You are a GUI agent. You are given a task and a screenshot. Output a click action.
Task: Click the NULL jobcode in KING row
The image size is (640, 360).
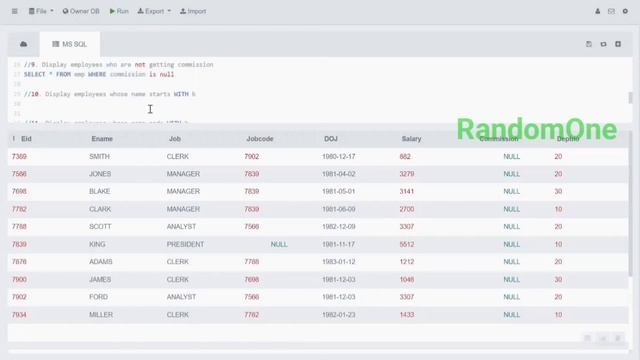(279, 244)
